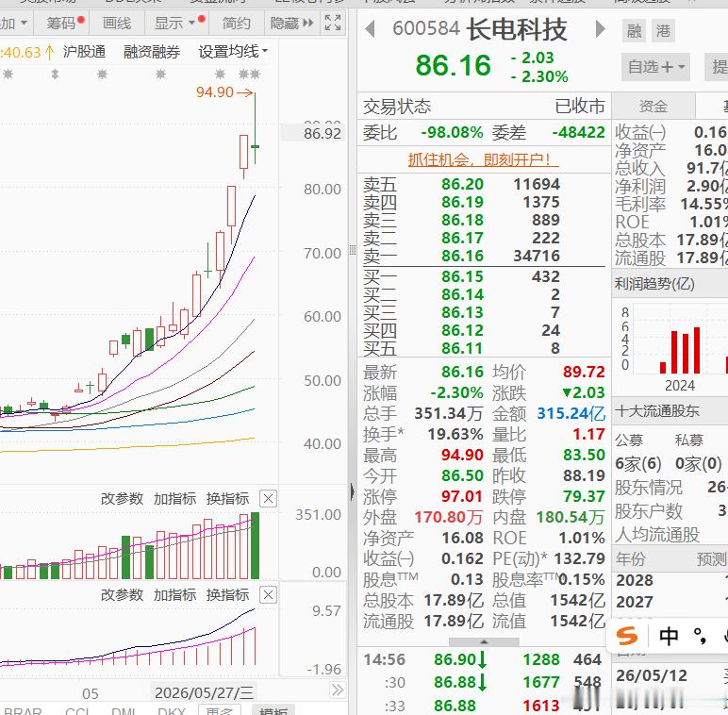
Task: Click the 2026/05/27/三 date label
Action: coord(204,692)
